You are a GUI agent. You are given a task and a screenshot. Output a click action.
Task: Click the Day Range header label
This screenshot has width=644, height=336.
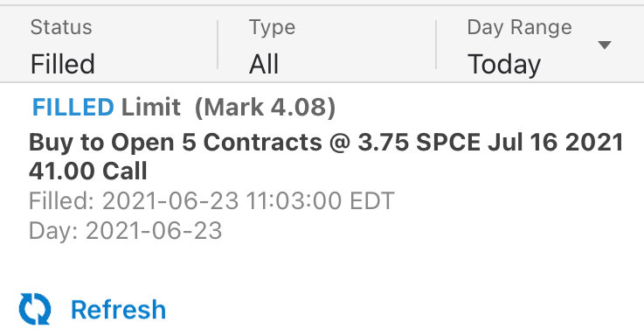point(520,28)
